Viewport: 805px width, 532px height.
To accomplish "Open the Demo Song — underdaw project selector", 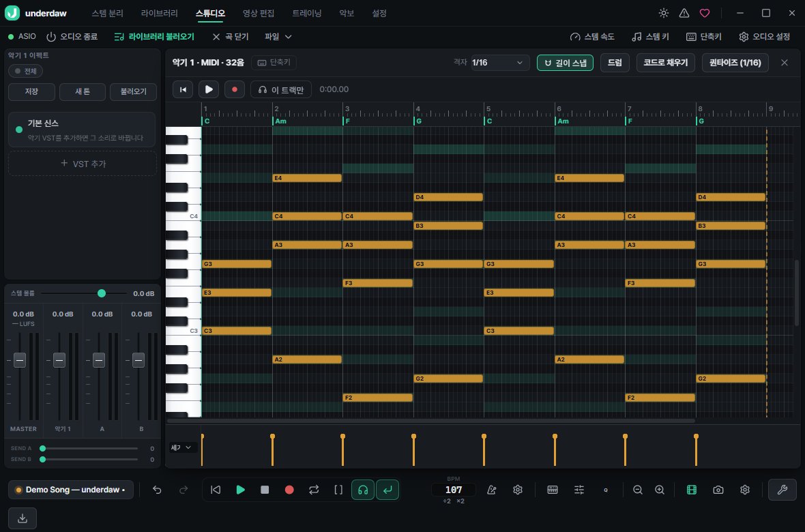I will [x=71, y=490].
